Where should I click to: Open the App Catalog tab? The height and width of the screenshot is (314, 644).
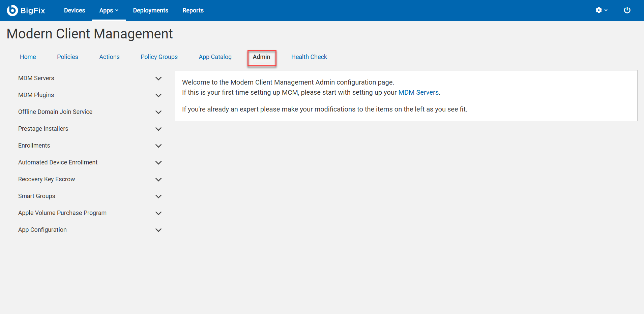point(215,57)
